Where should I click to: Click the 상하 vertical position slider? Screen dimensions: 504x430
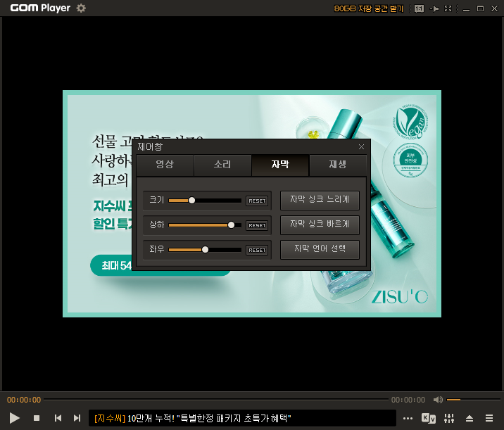coord(205,225)
